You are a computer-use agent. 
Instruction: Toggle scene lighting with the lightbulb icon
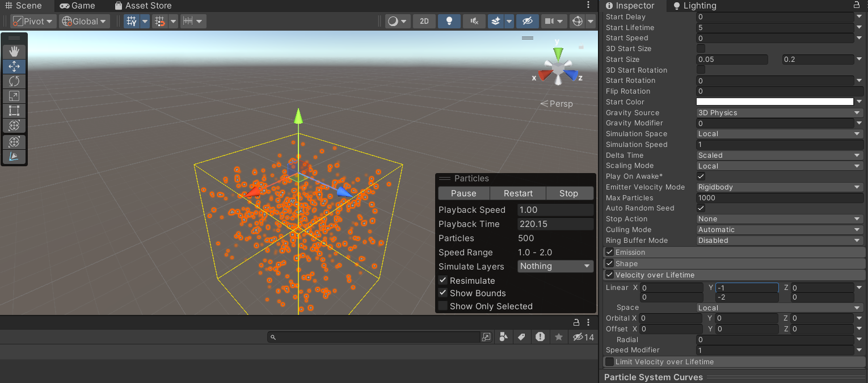[x=449, y=22]
